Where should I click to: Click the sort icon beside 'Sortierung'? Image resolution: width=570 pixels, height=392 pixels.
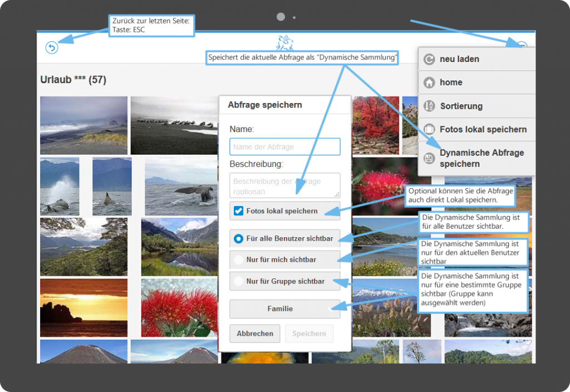click(x=429, y=106)
